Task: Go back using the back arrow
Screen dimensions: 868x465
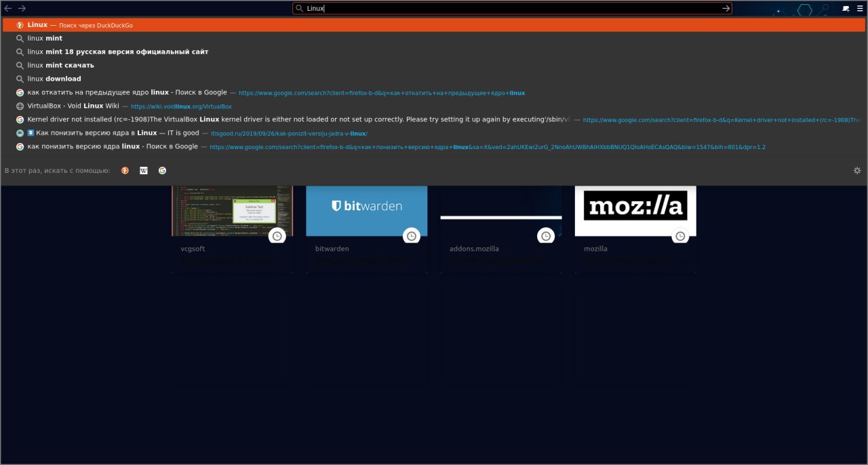Action: (x=8, y=8)
